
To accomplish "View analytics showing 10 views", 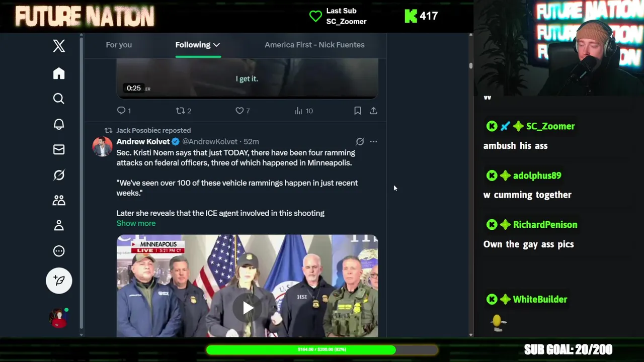I will pos(303,111).
